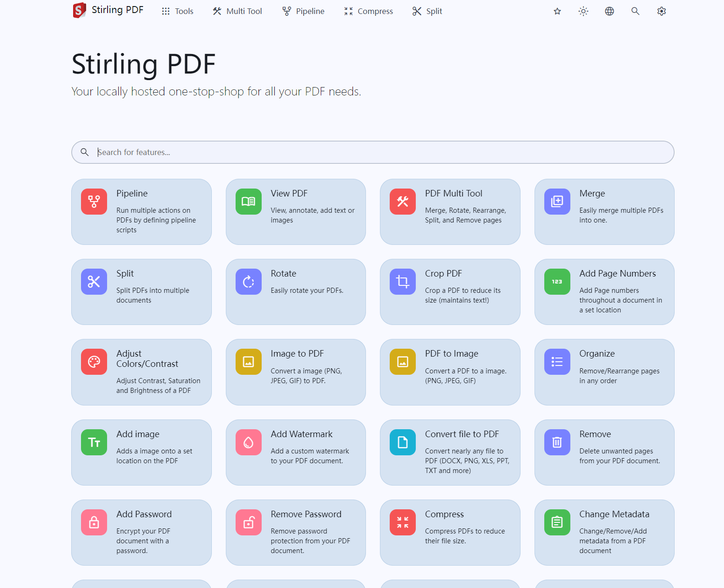The image size is (724, 588).
Task: Click the Remove trash can icon
Action: [x=557, y=442]
